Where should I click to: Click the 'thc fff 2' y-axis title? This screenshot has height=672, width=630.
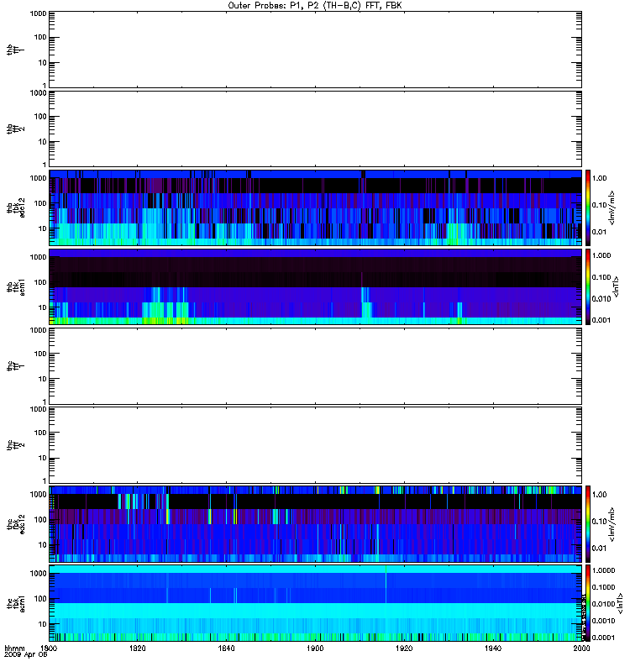(x=15, y=445)
